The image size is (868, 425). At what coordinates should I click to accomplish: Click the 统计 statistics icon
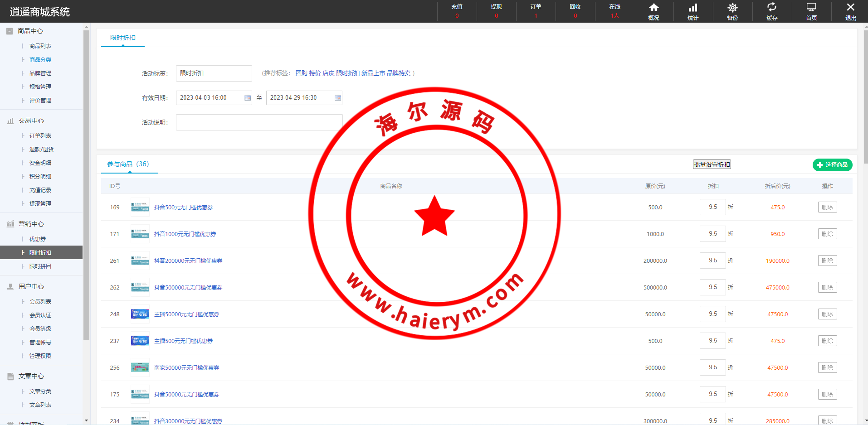pyautogui.click(x=692, y=11)
